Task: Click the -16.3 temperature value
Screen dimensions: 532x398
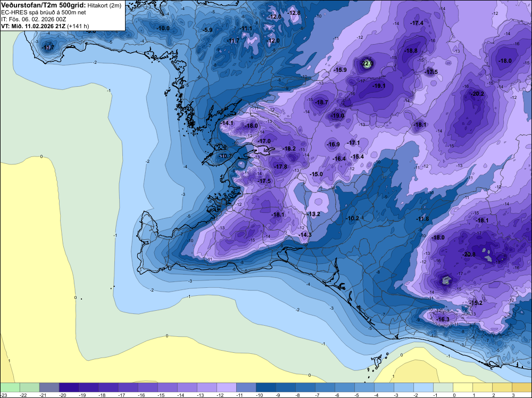Action: (x=443, y=319)
